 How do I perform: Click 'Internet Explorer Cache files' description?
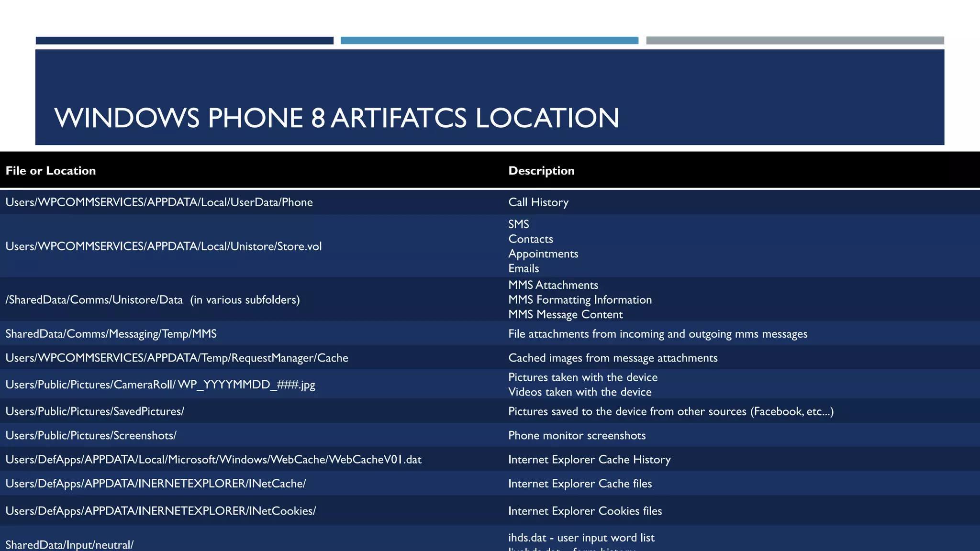[x=580, y=484]
